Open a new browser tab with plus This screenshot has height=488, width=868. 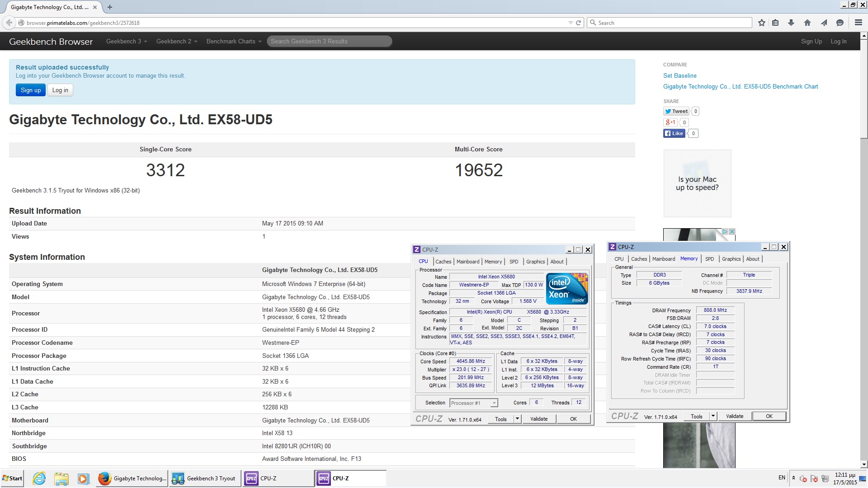[110, 7]
